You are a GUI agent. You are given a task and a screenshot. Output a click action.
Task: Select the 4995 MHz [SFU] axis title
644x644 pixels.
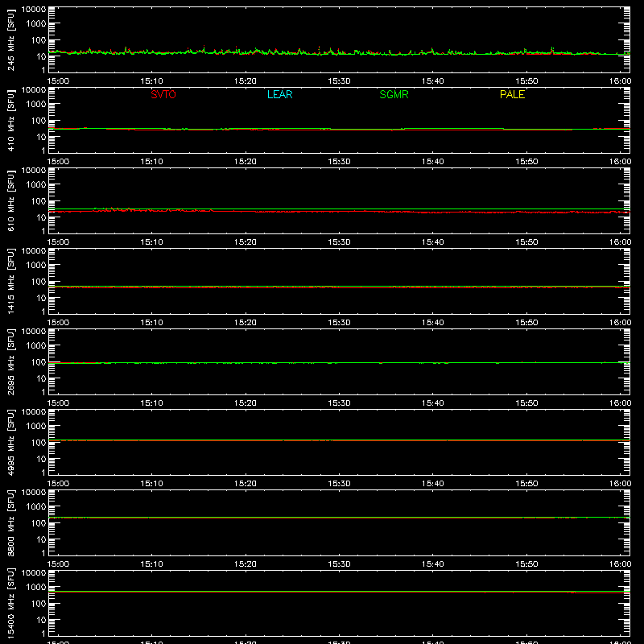pos(10,442)
